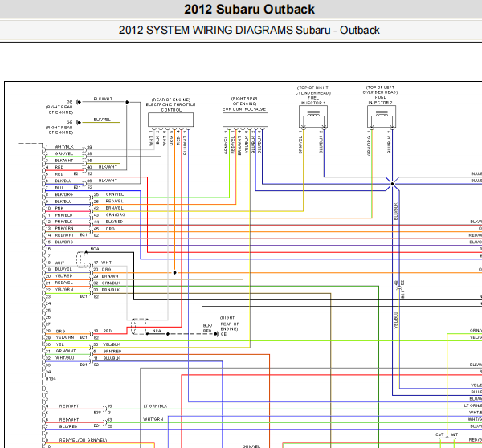Click connector pin 32 "GRN/BLK" label
This screenshot has height=448, width=482.
coord(111,283)
